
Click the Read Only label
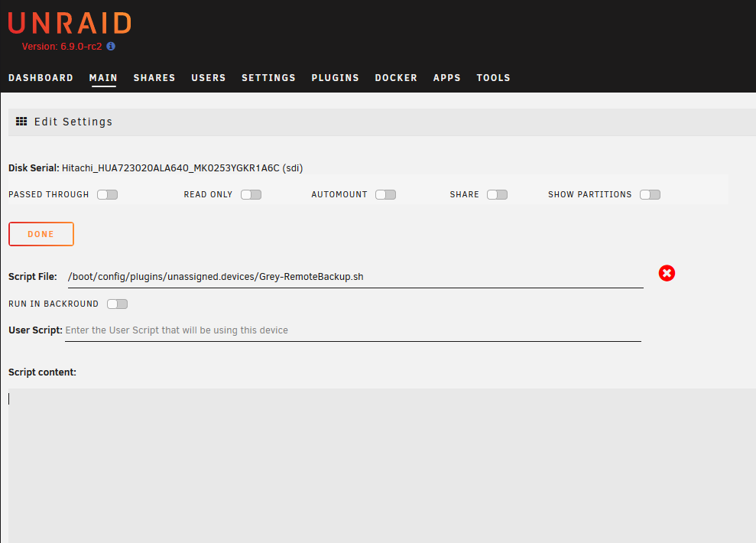point(208,194)
